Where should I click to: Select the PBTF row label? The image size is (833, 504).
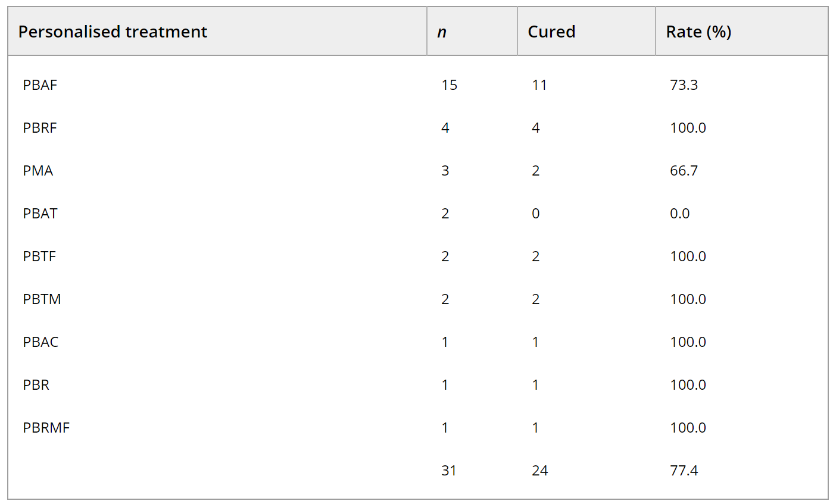pyautogui.click(x=40, y=256)
